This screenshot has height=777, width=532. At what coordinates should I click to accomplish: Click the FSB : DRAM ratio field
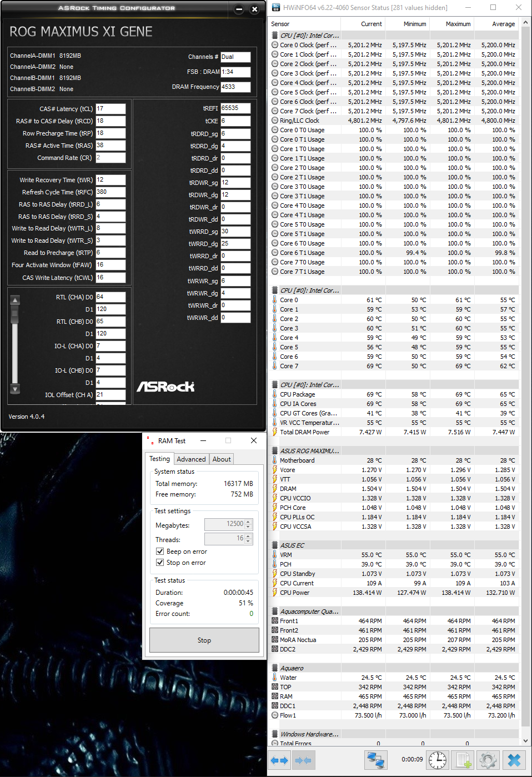(235, 72)
